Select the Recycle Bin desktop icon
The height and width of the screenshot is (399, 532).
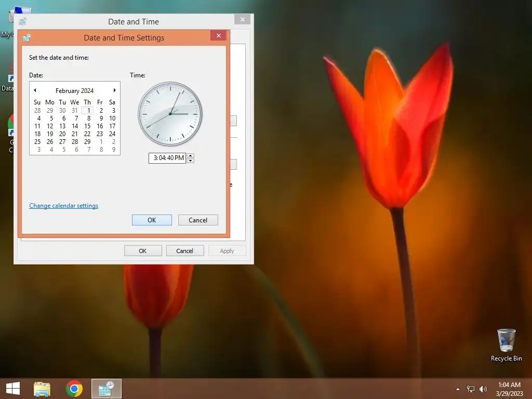(x=506, y=345)
